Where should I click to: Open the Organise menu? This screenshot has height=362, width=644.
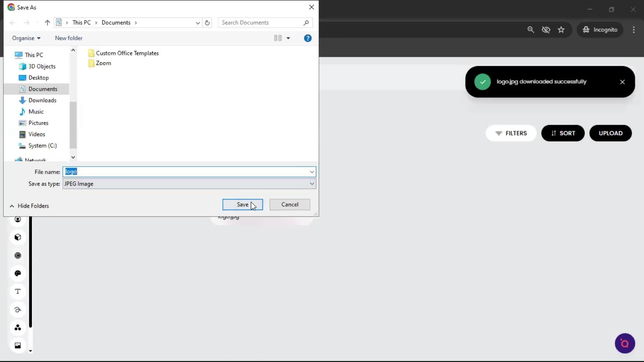pyautogui.click(x=26, y=38)
